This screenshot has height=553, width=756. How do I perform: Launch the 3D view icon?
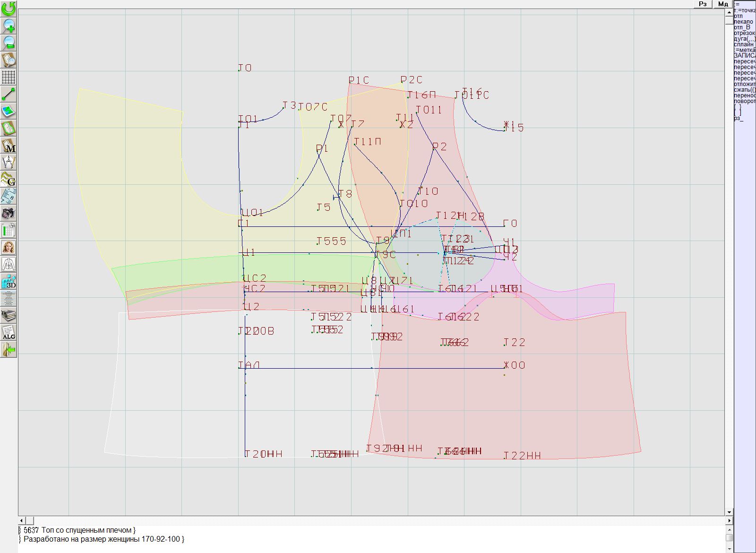tap(9, 282)
